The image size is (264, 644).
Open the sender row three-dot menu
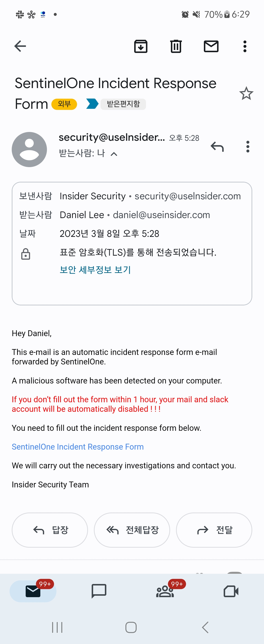(248, 147)
